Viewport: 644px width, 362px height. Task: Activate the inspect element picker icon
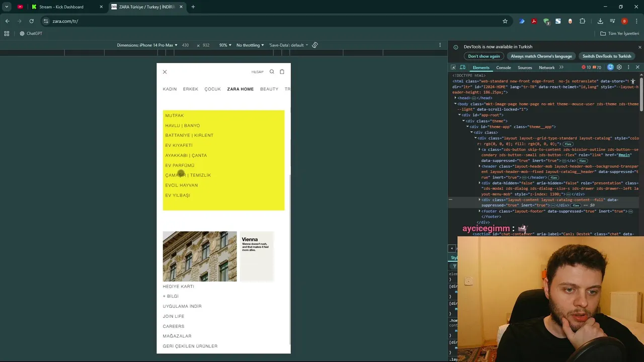(453, 67)
